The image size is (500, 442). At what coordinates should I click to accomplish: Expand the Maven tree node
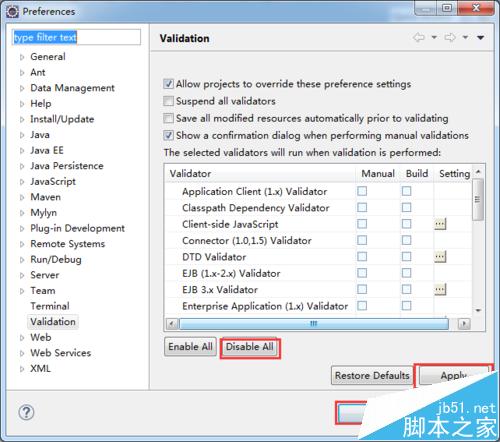(x=22, y=197)
